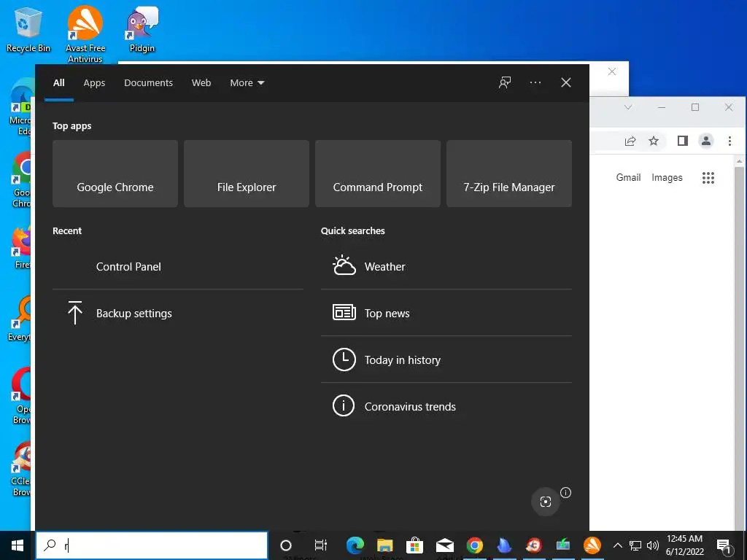
Task: Click the Images link in Chrome
Action: [x=667, y=178]
